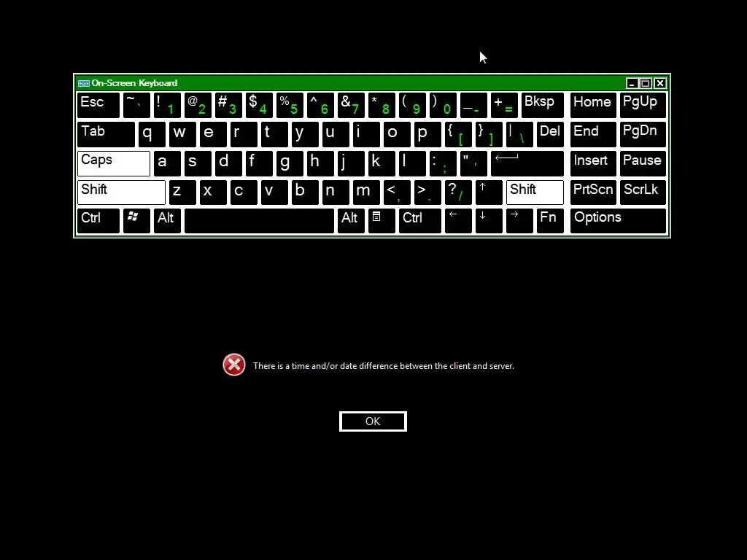
Task: Click the 1 exclamation key
Action: click(167, 105)
